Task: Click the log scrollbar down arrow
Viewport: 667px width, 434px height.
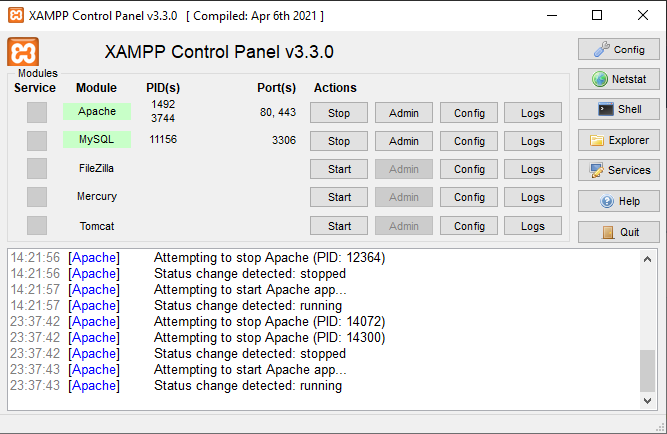Action: 647,400
